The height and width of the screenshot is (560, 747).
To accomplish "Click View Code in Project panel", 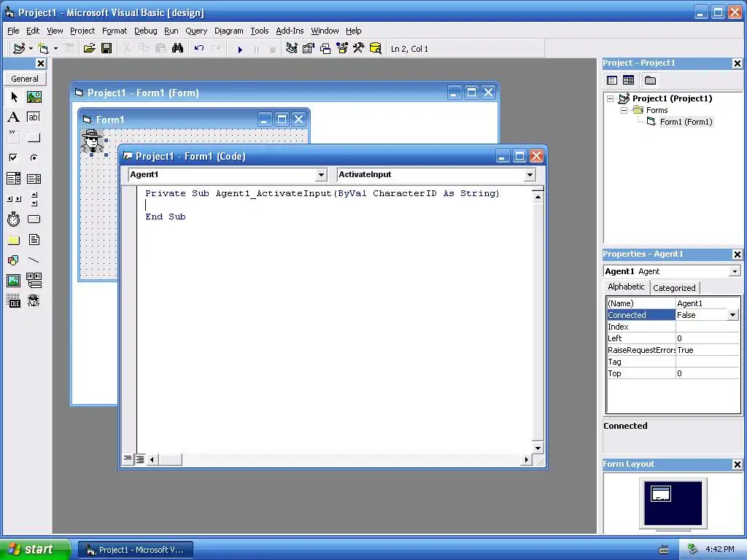I will click(x=612, y=80).
